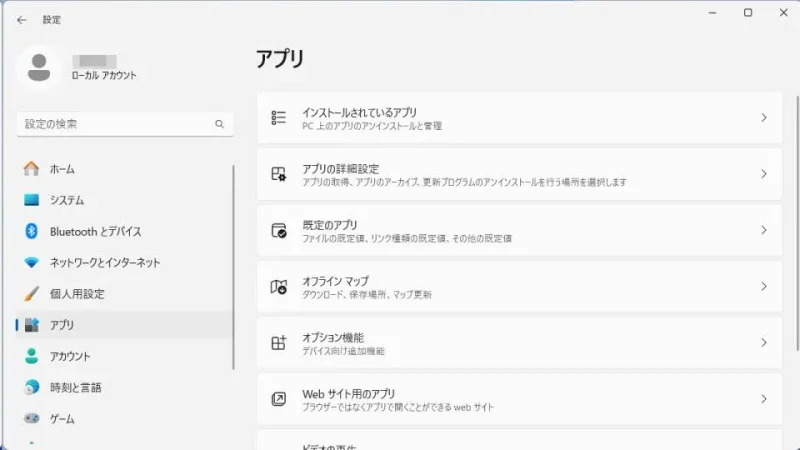The image size is (800, 450).
Task: Expand オプション機能 chevron arrow
Action: [763, 343]
